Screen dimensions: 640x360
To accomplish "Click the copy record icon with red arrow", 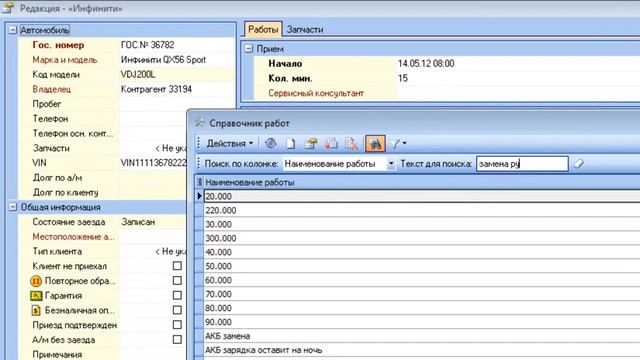I will tap(331, 143).
